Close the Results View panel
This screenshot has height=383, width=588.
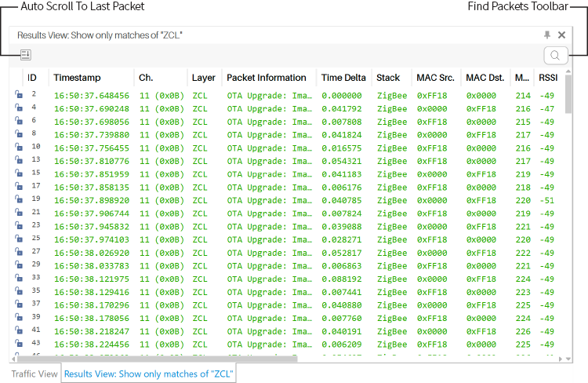point(561,35)
